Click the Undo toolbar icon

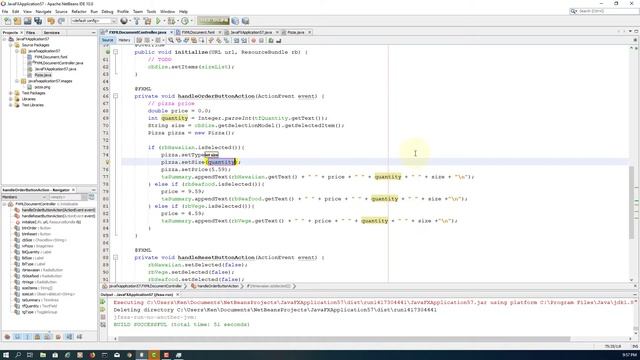tap(51, 21)
